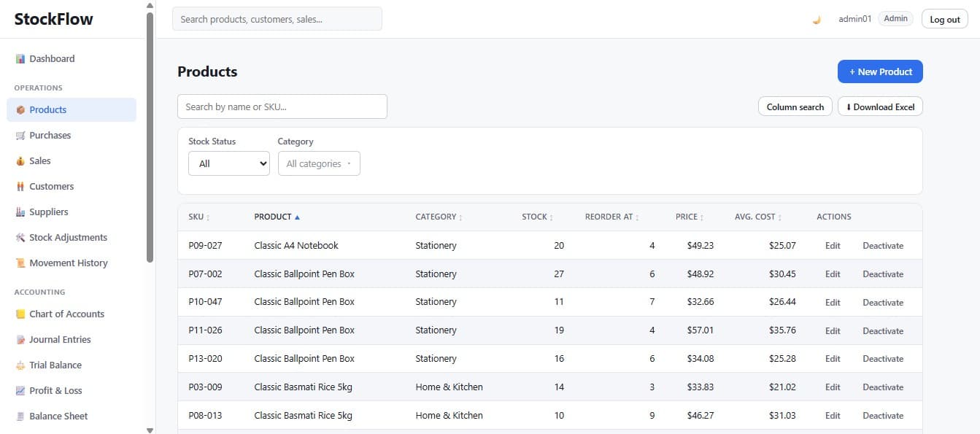Click the price $48.92
Image resolution: width=980 pixels, height=434 pixels.
click(701, 274)
